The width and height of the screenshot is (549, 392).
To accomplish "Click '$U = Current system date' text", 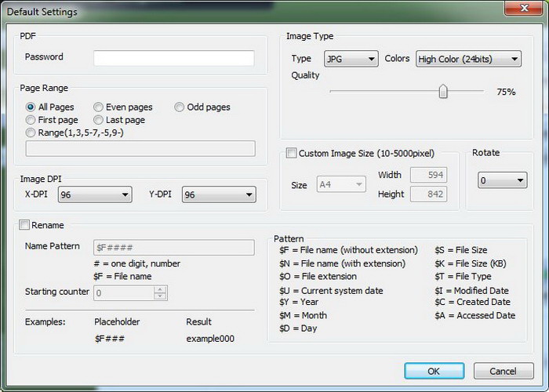I will pos(331,291).
